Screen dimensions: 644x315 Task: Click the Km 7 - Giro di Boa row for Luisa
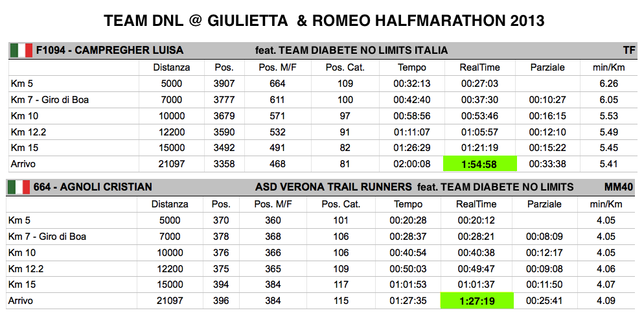point(321,100)
